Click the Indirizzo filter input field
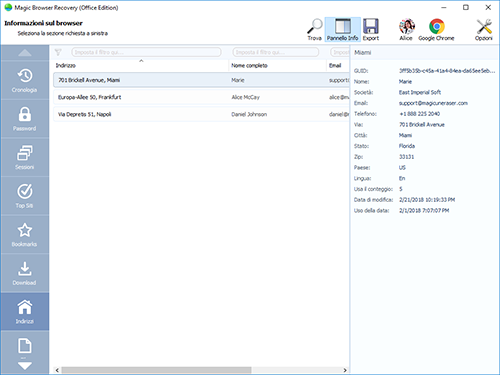 coord(146,52)
